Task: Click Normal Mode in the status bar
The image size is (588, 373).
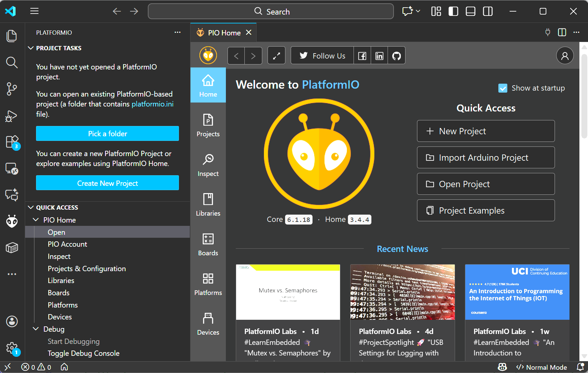Action: [542, 367]
